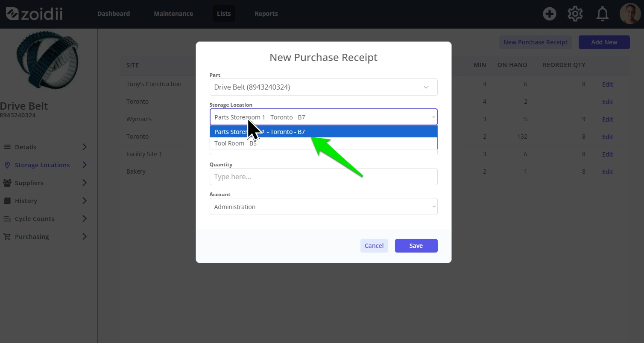Click the Wyman's site cell
The height and width of the screenshot is (343, 644).
(x=139, y=119)
